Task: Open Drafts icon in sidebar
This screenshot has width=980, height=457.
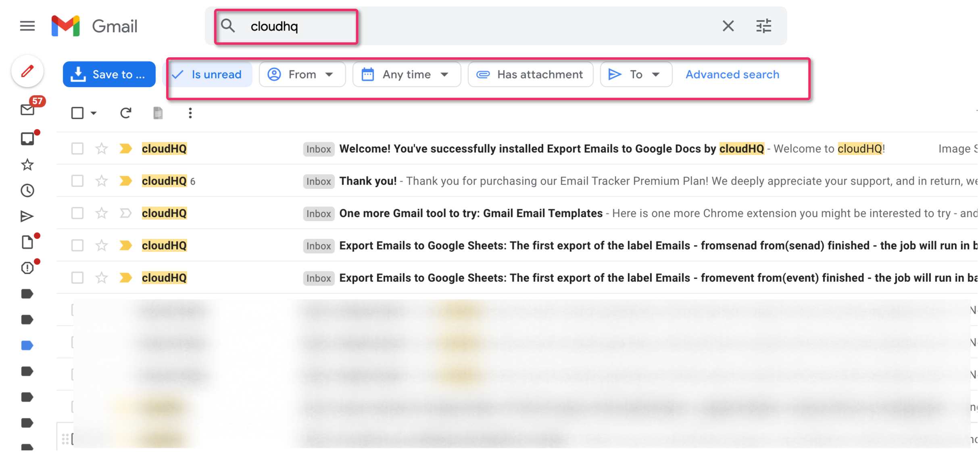Action: click(x=27, y=242)
